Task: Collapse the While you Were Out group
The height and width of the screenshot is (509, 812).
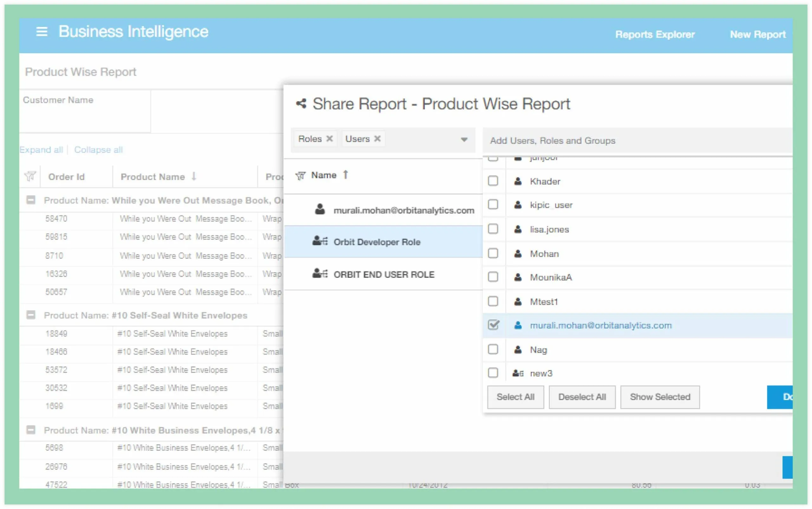Action: (31, 200)
